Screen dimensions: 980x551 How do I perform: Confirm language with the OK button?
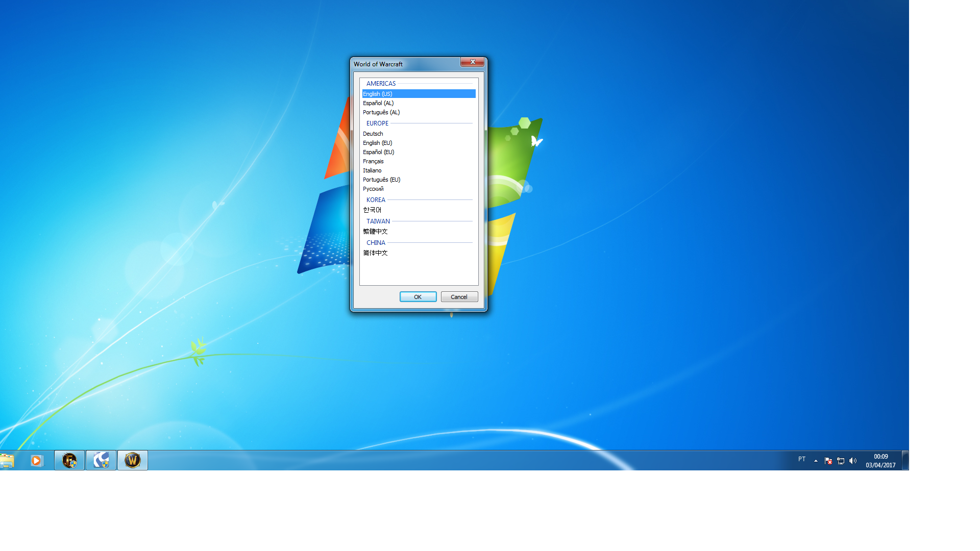418,297
